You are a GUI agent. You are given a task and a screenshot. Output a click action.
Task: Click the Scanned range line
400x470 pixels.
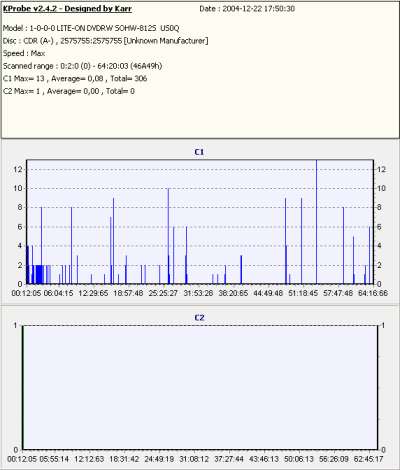pyautogui.click(x=83, y=66)
